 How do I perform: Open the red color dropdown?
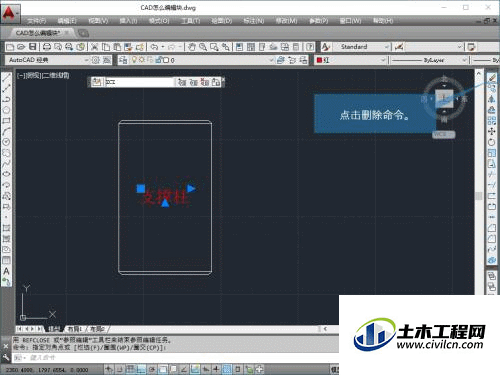click(x=383, y=60)
